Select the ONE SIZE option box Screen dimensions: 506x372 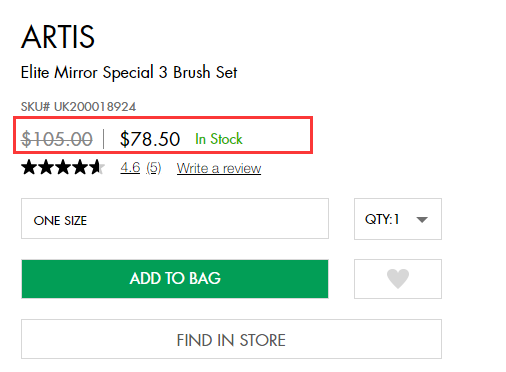(175, 219)
